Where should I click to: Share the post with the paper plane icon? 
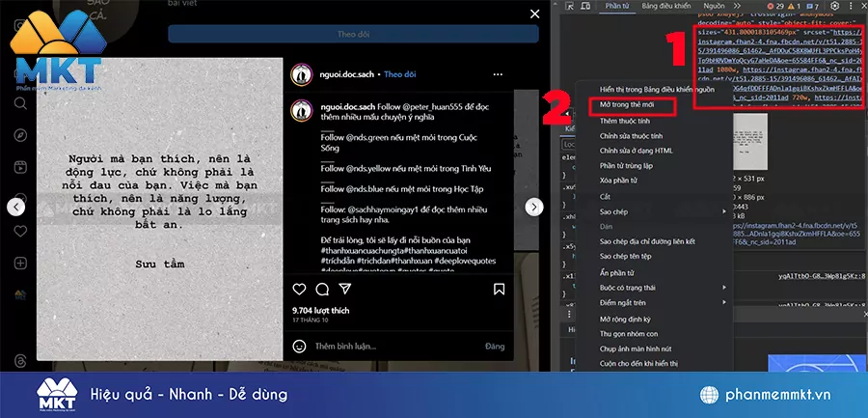[345, 289]
